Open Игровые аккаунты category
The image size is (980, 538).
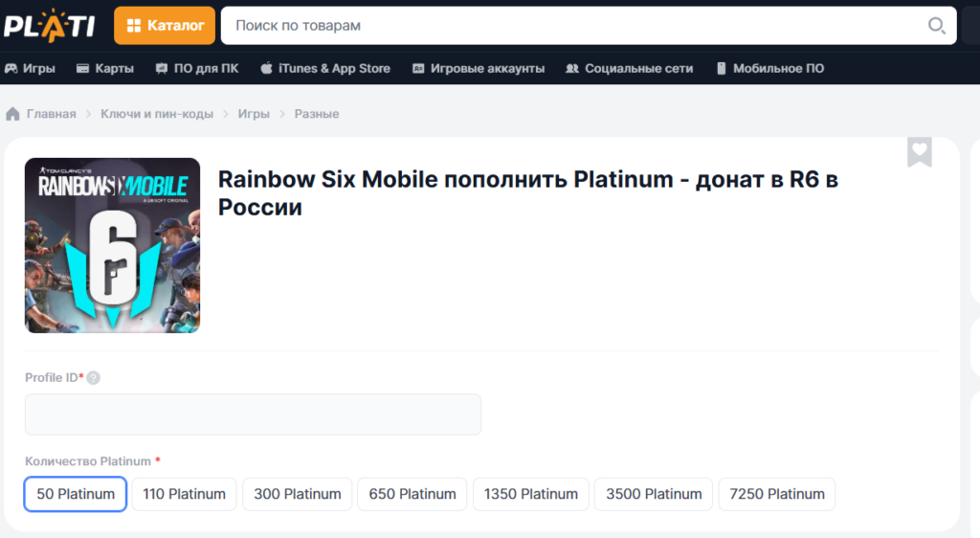pos(478,69)
